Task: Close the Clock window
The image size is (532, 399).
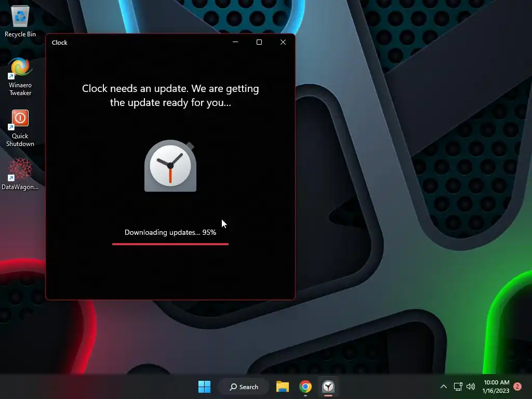Action: pos(283,42)
